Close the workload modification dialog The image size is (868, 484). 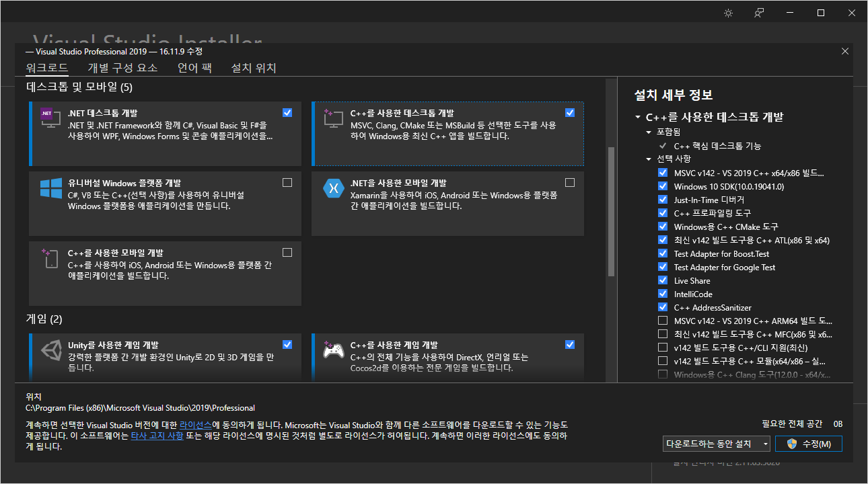845,51
